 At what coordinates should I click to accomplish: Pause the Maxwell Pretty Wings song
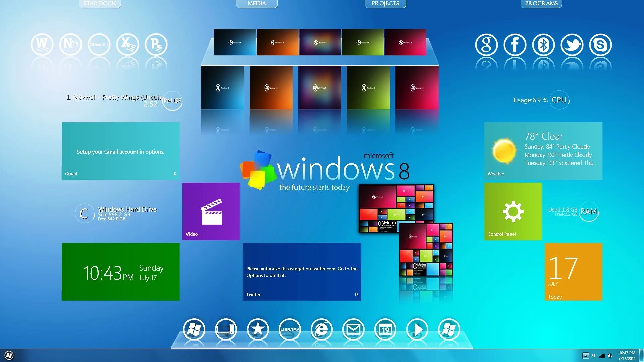[x=172, y=100]
